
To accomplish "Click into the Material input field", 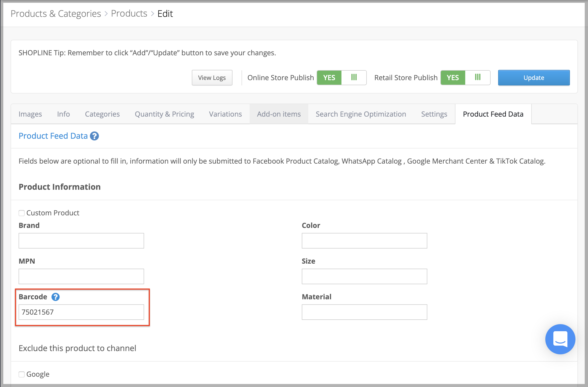I will pos(364,312).
